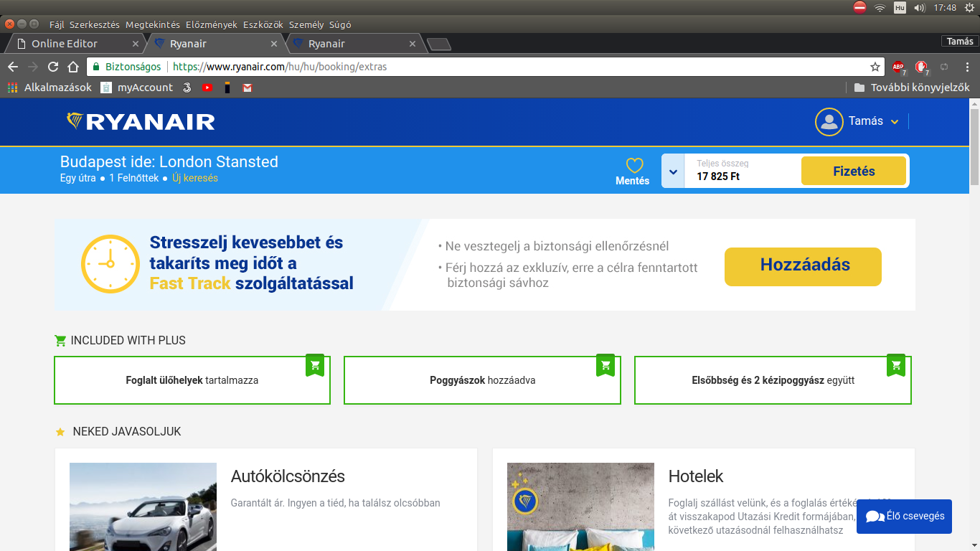The width and height of the screenshot is (980, 551).
Task: Click Új keresés link
Action: (x=195, y=178)
